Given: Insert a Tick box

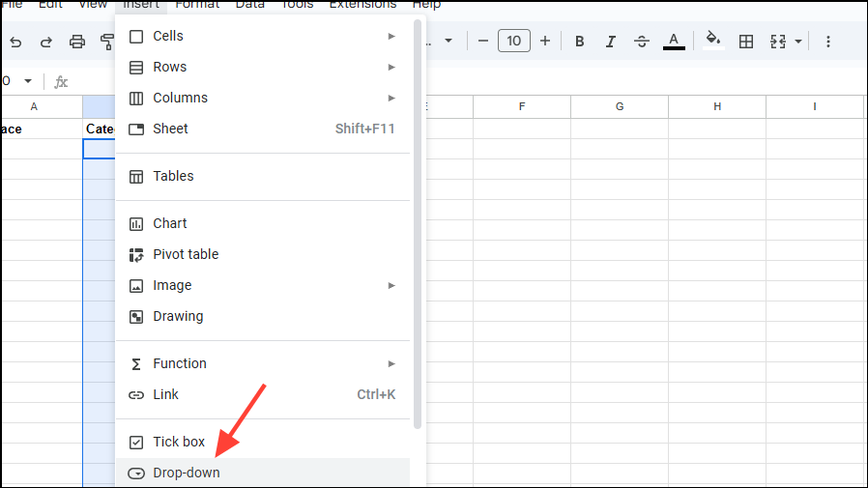Looking at the screenshot, I should [263, 442].
